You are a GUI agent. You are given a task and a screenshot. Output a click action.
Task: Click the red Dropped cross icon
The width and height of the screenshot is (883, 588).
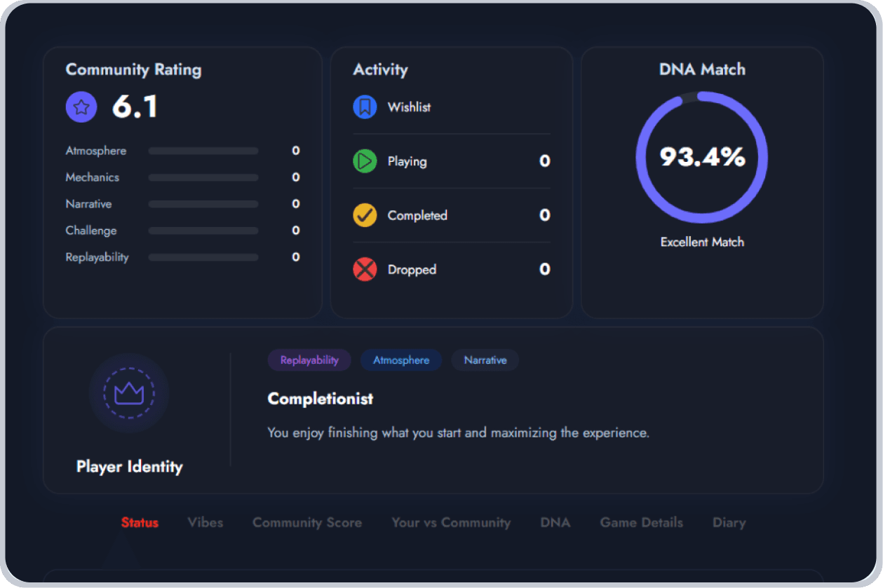click(365, 269)
